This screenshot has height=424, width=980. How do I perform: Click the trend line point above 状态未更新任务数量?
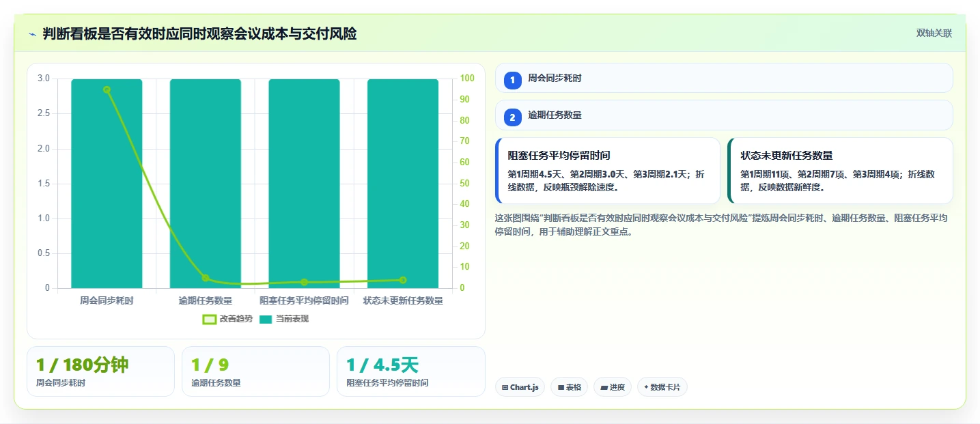[403, 280]
